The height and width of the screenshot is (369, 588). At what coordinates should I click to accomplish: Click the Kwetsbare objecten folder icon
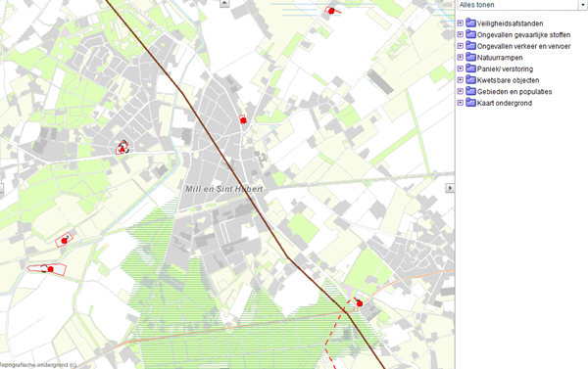click(470, 80)
